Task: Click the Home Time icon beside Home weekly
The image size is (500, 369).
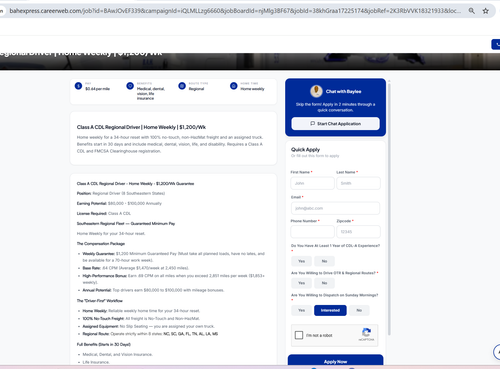Action: tap(234, 86)
